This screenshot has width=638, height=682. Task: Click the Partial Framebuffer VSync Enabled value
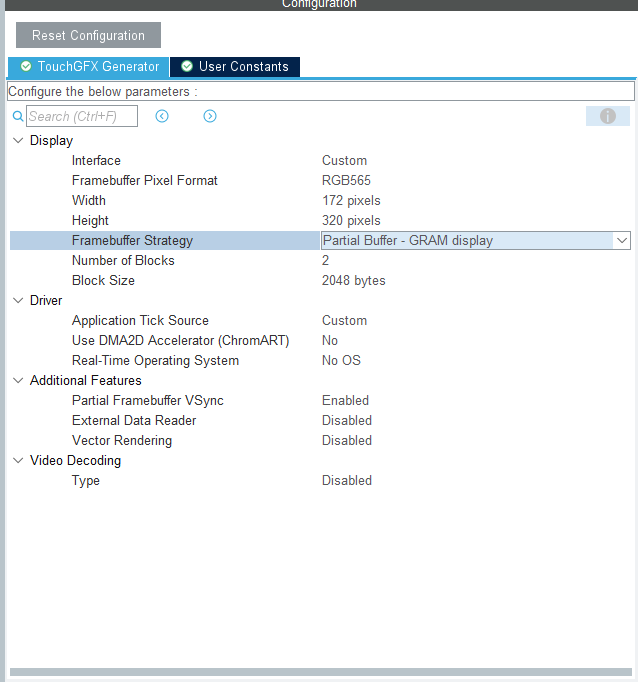(345, 401)
